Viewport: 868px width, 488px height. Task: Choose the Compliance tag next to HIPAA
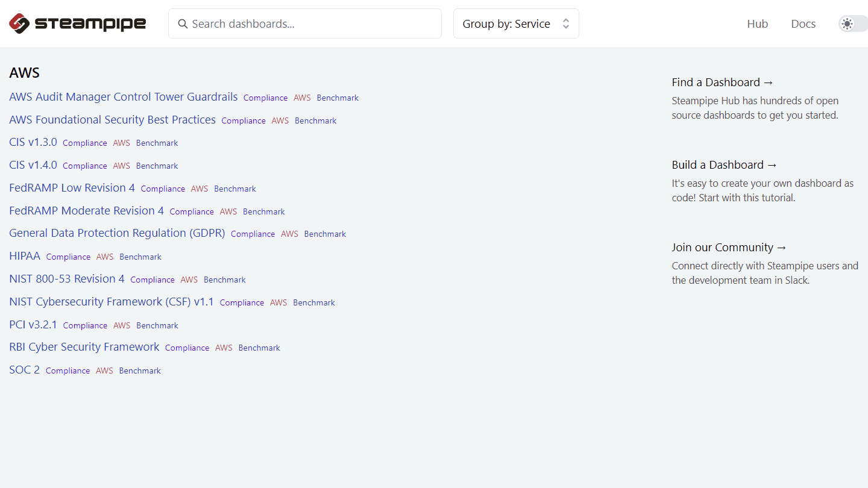(68, 257)
